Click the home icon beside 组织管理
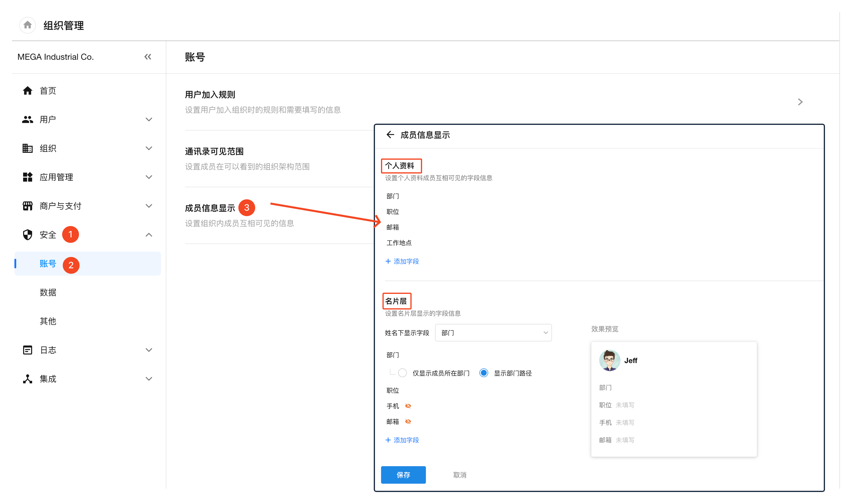 click(x=28, y=25)
